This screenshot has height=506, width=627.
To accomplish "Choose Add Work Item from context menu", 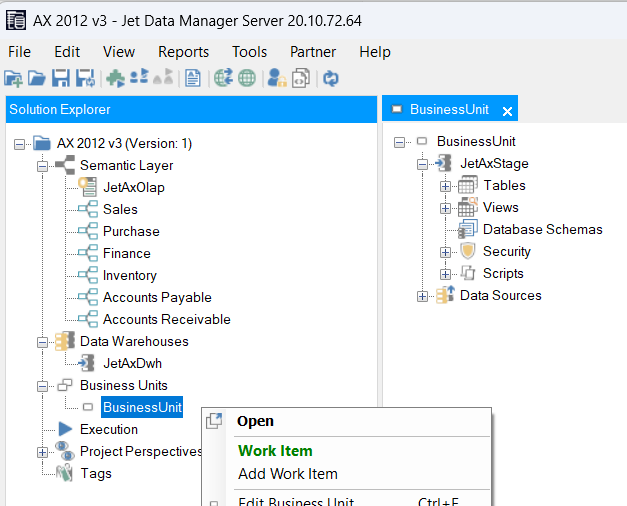I will [288, 474].
